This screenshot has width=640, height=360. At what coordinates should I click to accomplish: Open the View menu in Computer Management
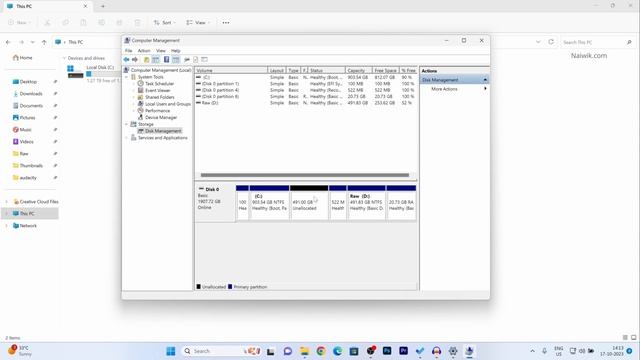161,51
